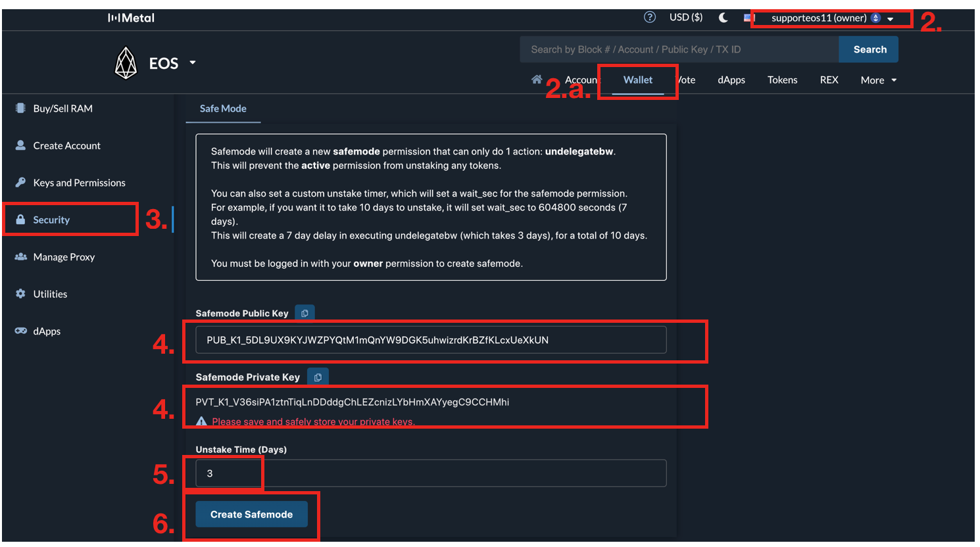Click the Utilities gear icon
980x547 pixels.
[x=20, y=294]
